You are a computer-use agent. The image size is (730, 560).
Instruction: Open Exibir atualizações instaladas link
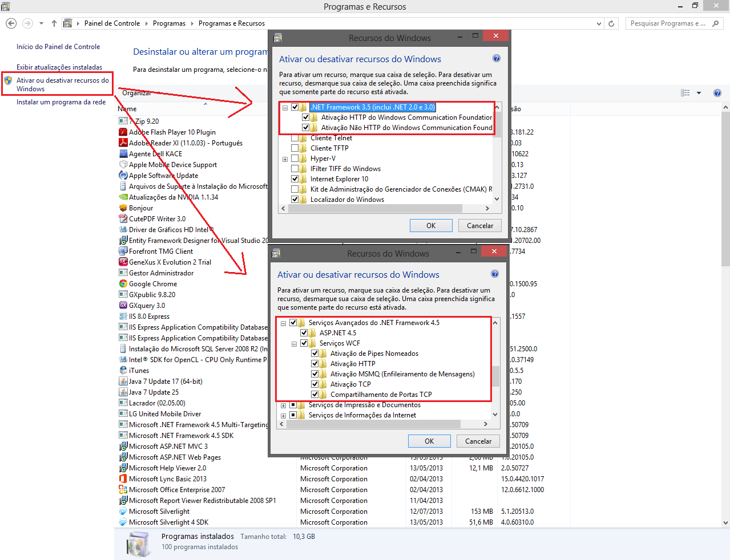point(59,67)
